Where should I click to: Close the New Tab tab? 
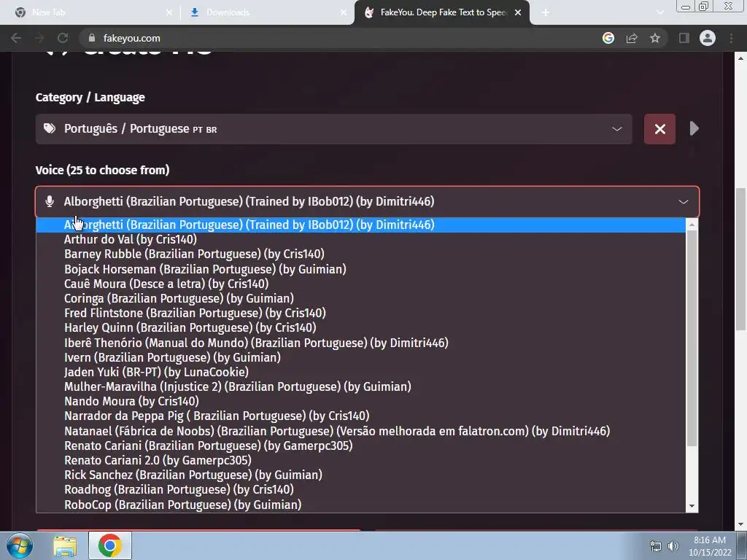tap(169, 12)
